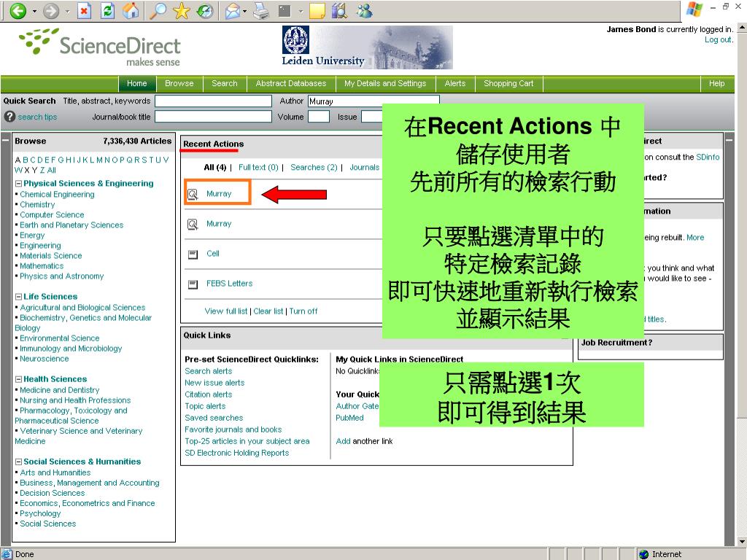
Task: Show Searches (2) recent actions
Action: tap(314, 167)
